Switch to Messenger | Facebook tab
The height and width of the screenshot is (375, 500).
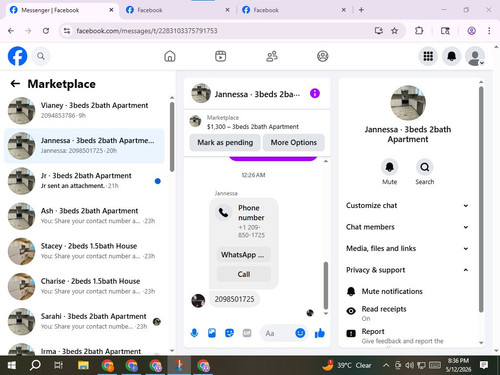62,10
